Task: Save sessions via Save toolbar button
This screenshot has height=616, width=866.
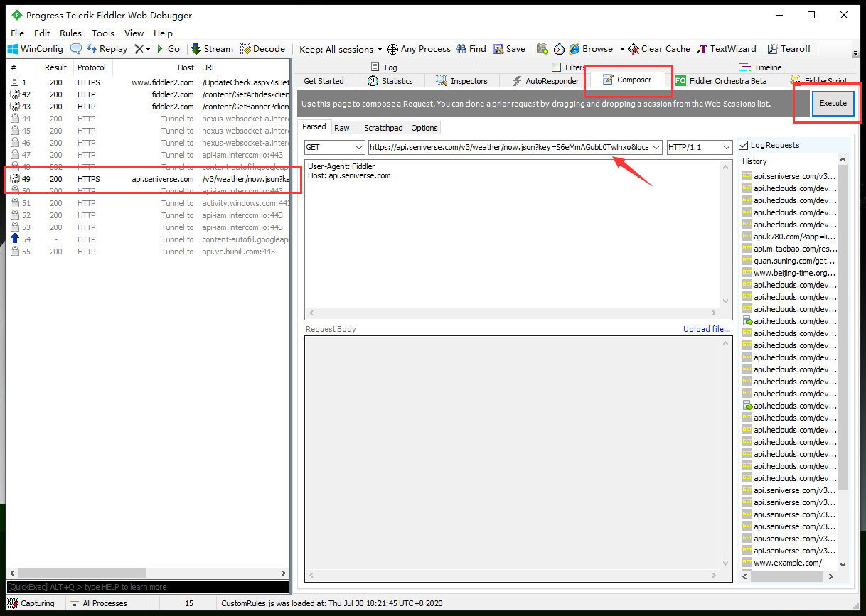Action: [x=508, y=49]
